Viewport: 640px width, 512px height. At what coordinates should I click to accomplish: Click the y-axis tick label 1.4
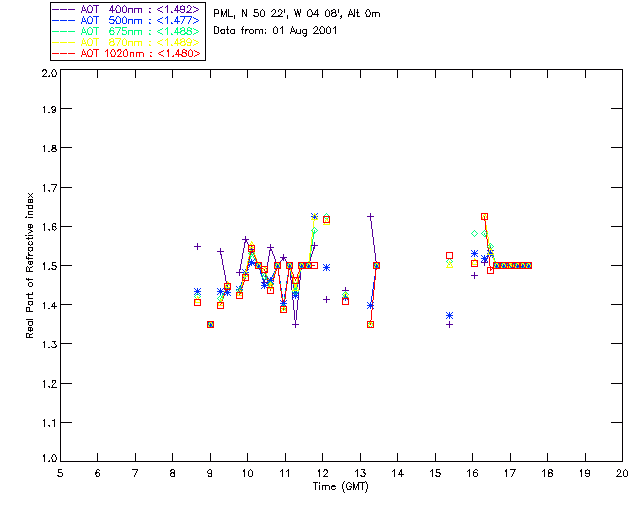(49, 305)
